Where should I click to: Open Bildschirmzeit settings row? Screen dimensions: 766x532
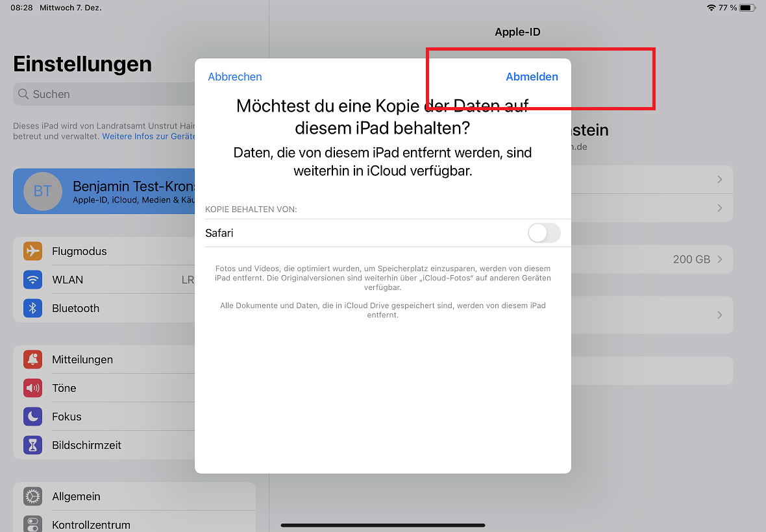(104, 445)
